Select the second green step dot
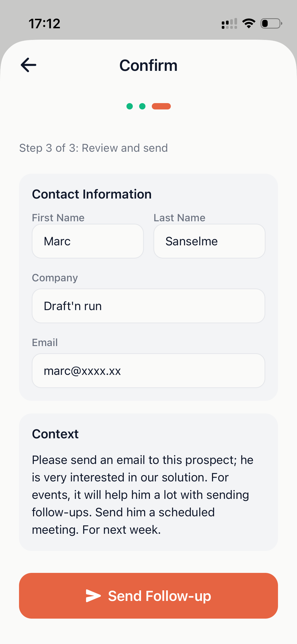The image size is (297, 644). click(x=142, y=106)
